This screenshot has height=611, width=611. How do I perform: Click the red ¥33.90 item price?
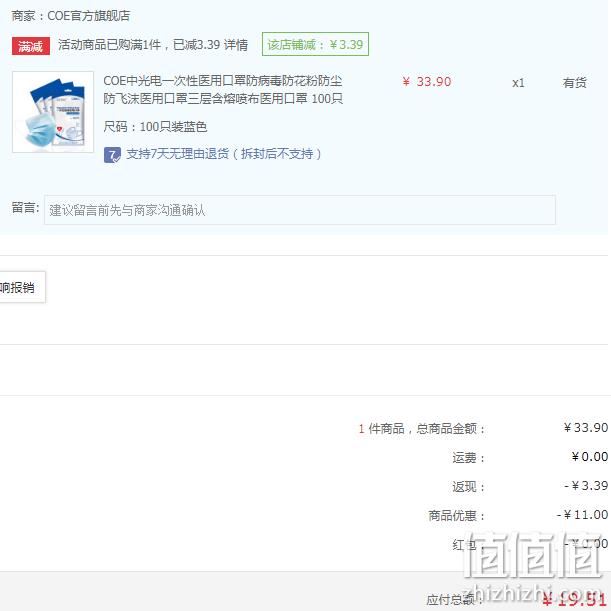coord(427,82)
